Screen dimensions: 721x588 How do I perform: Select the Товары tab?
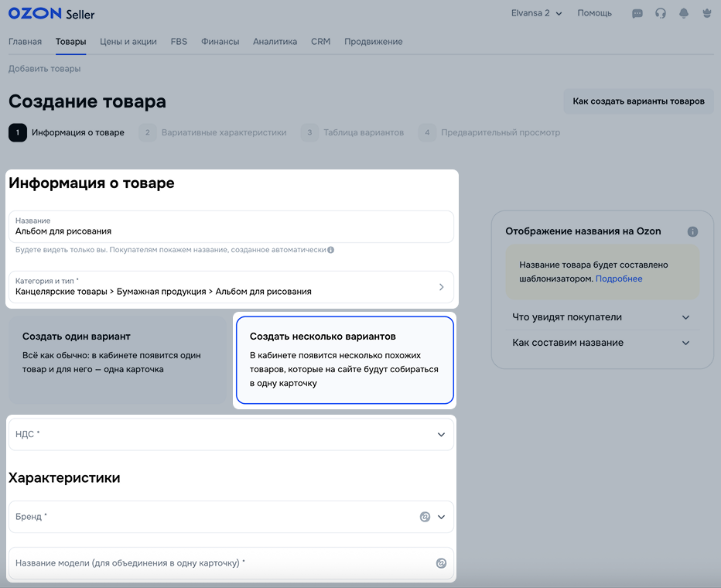[x=71, y=41]
